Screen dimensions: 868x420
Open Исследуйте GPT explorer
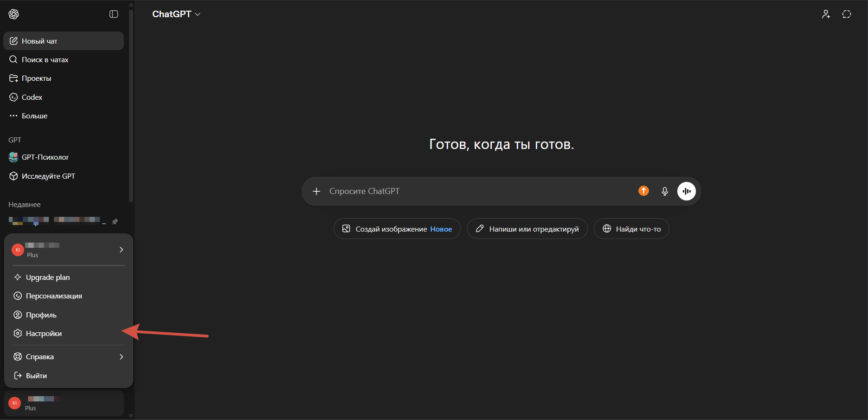pyautogui.click(x=64, y=176)
